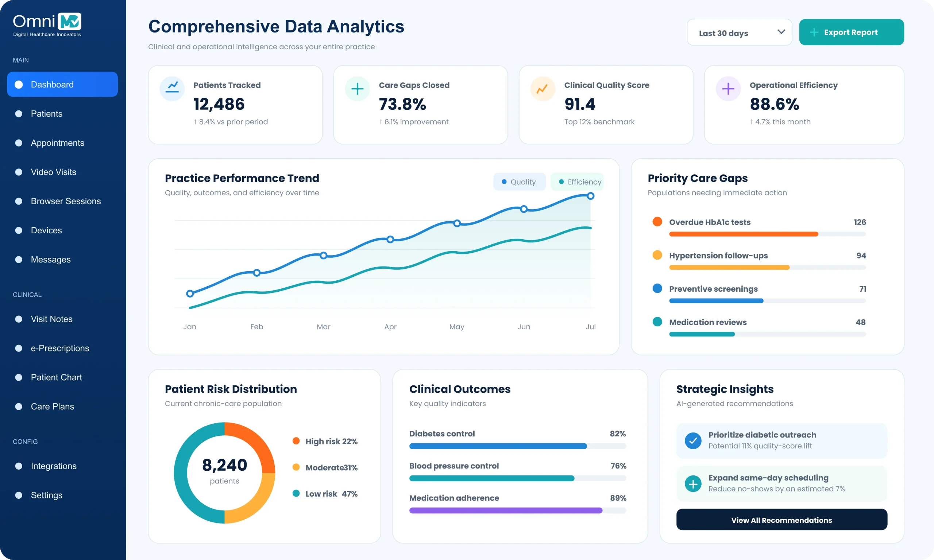Viewport: 934px width, 560px height.
Task: Click the Jan data point on Quality line
Action: pos(190,293)
